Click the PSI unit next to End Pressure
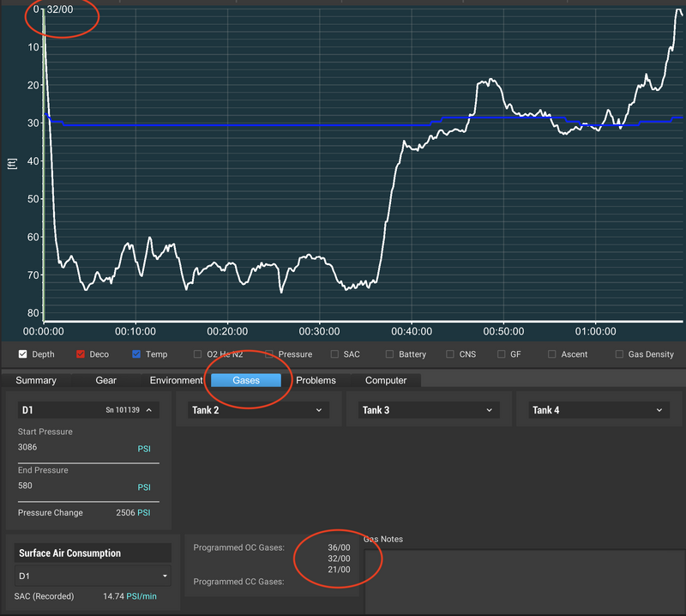 144,487
